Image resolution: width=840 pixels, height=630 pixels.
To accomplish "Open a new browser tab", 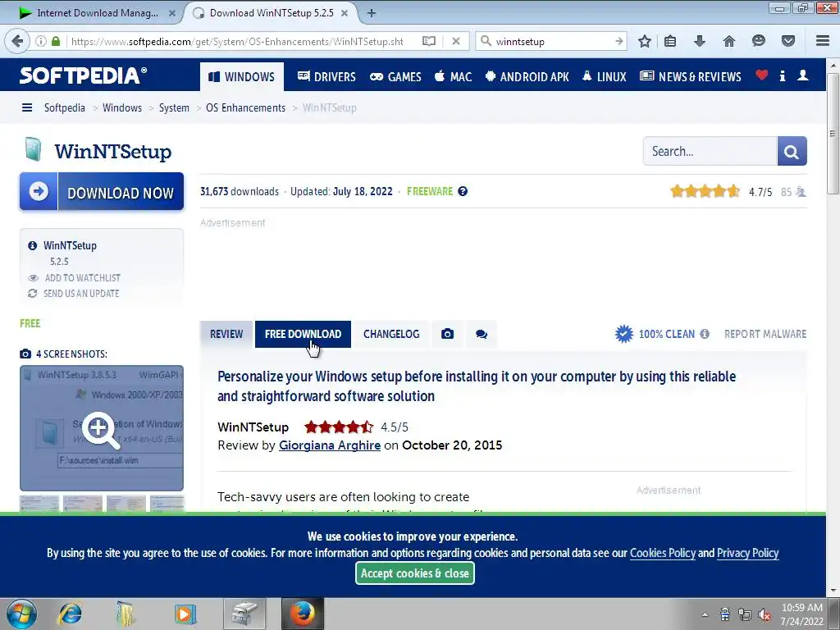I will [372, 13].
